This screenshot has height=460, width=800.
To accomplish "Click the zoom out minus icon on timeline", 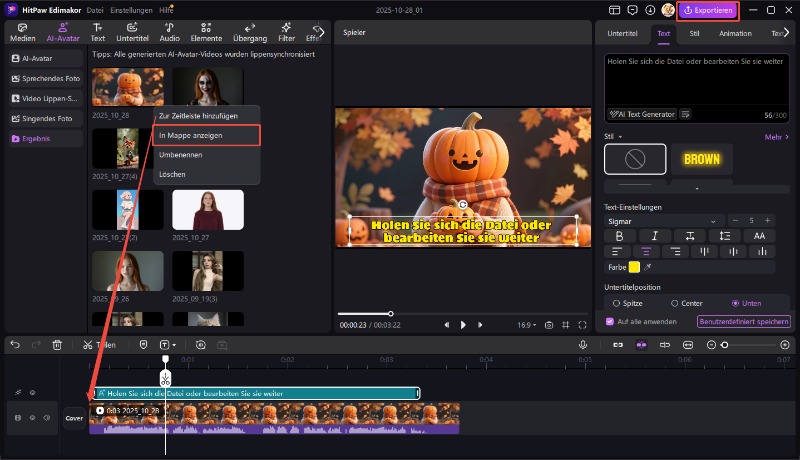I will tap(711, 345).
